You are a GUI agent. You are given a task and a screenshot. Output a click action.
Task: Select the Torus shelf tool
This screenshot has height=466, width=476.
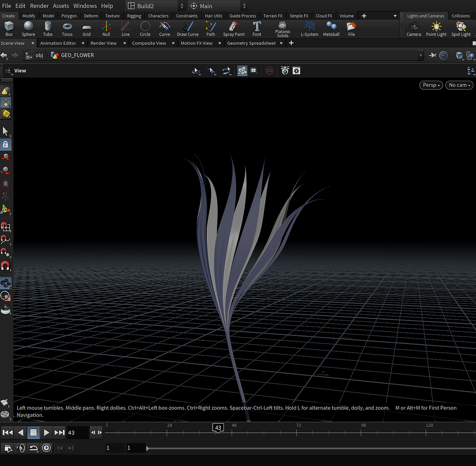[x=67, y=29]
